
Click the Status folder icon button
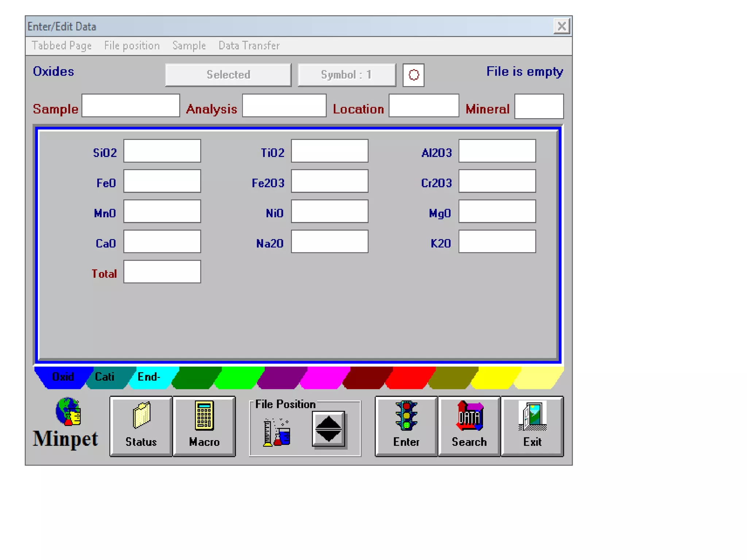tap(141, 425)
